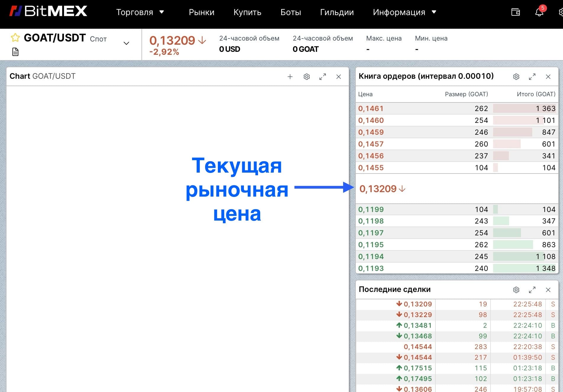The image size is (563, 392).
Task: Open order book settings gear
Action: pos(516,77)
